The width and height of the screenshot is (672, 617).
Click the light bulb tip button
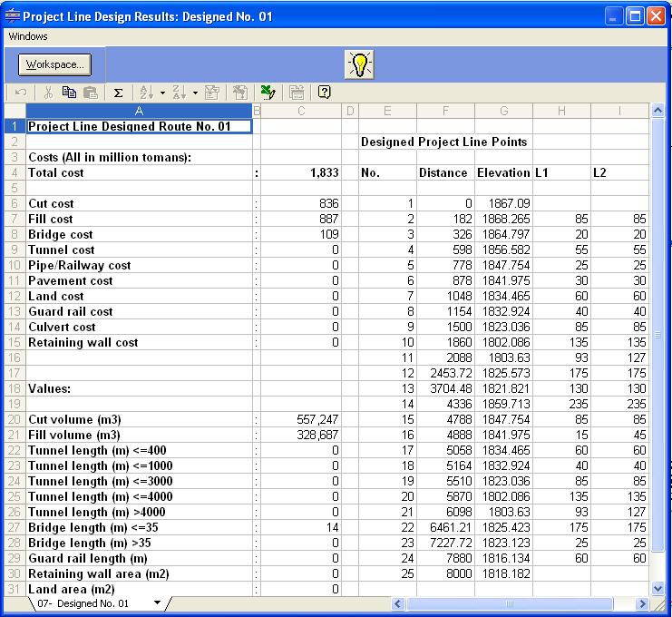coord(359,64)
